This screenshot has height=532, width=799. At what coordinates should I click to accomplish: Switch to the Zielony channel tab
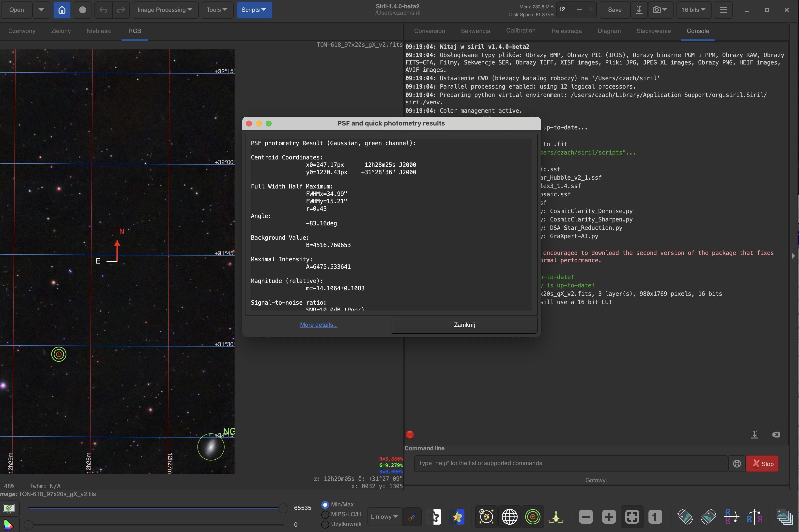[x=61, y=31]
